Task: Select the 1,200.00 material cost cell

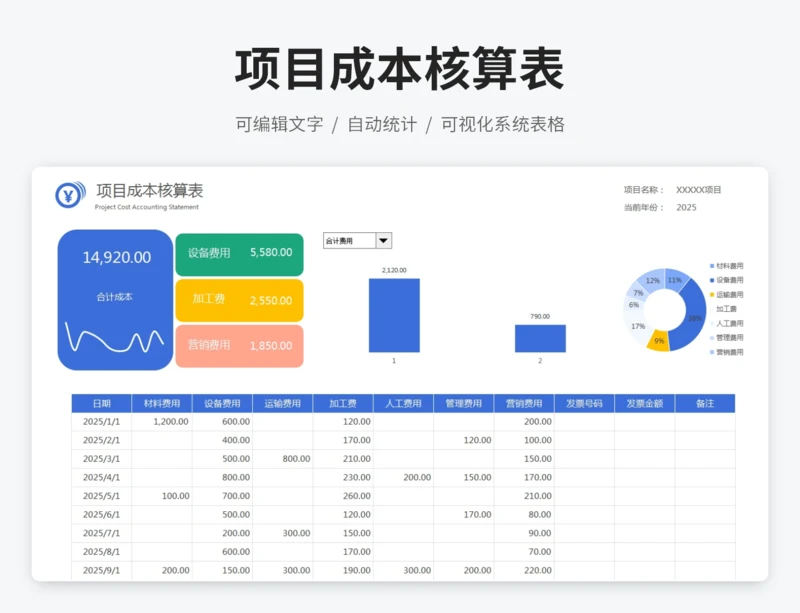Action: pos(162,422)
